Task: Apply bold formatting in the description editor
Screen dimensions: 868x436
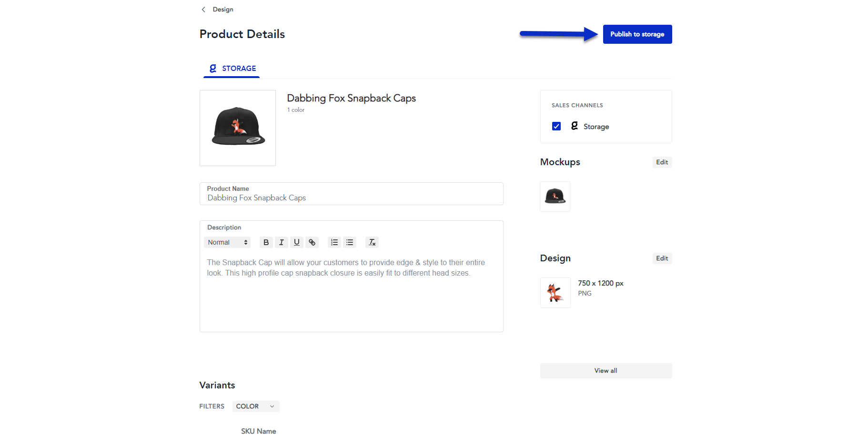Action: pos(266,242)
